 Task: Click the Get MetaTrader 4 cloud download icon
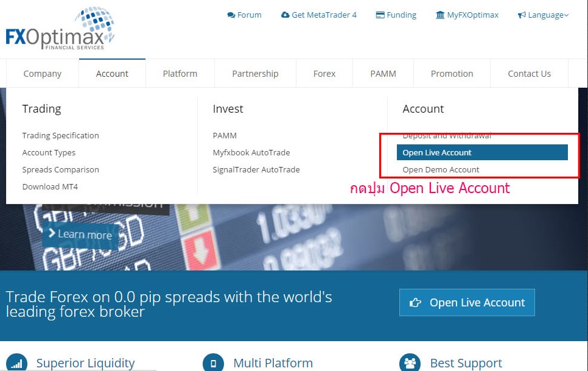[x=285, y=15]
